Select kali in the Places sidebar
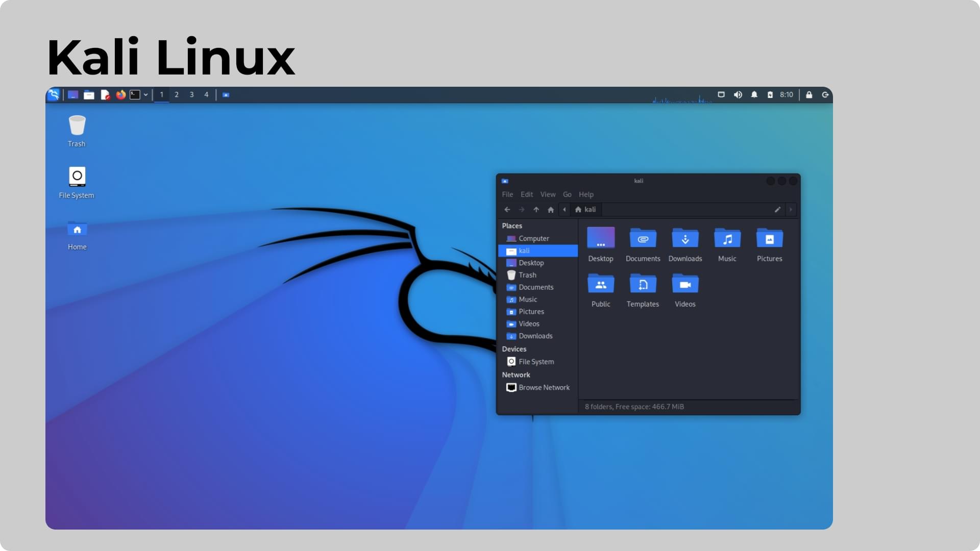 [x=538, y=251]
